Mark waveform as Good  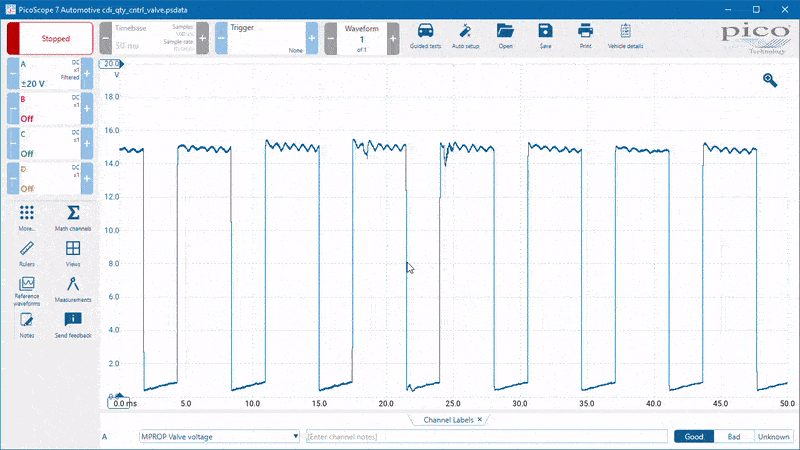[694, 437]
